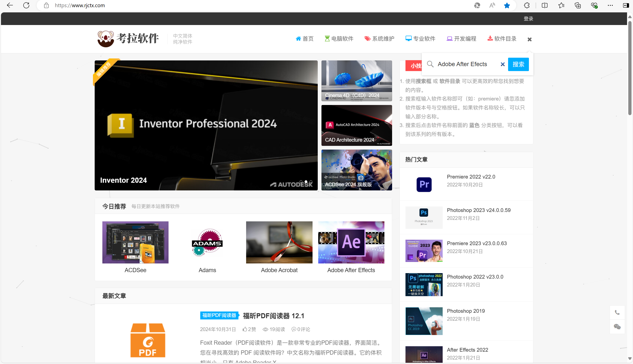Screen dimensions: 633x364
Task: Click the koala site logo
Action: click(x=128, y=38)
